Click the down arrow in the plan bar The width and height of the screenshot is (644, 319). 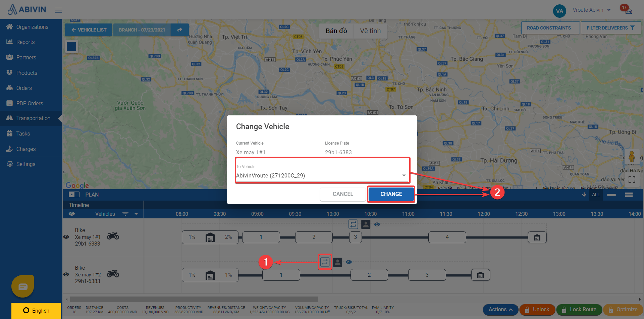coord(584,195)
